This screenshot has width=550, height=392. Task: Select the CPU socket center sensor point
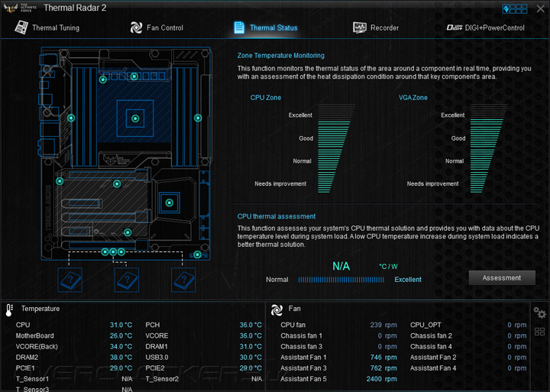135,118
